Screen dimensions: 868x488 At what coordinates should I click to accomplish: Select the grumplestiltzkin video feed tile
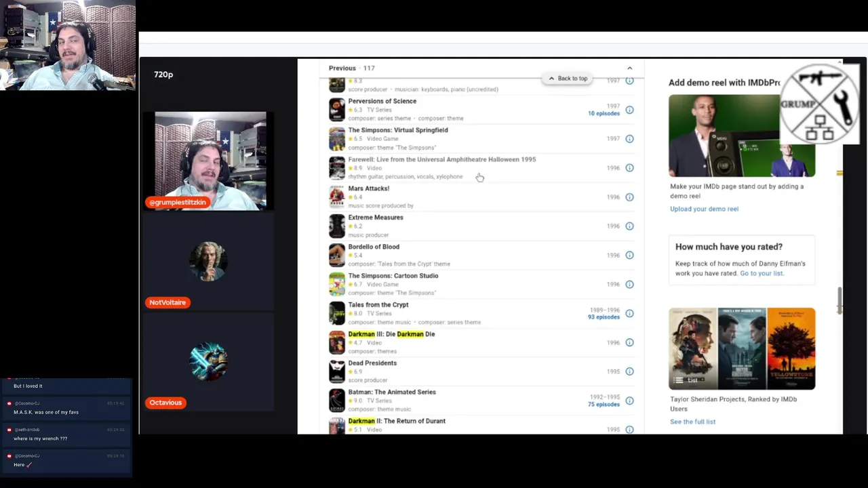pos(210,161)
